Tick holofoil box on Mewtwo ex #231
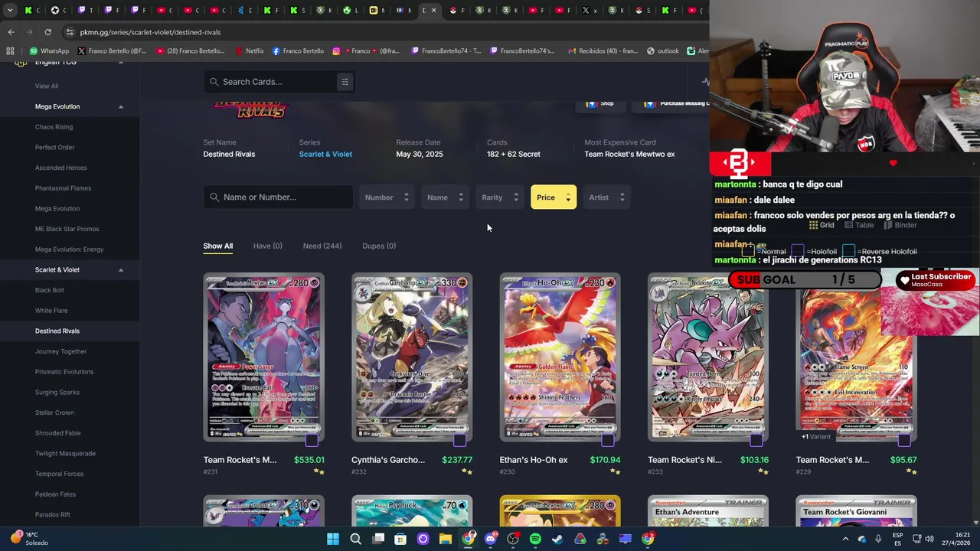The image size is (980, 551). click(312, 440)
